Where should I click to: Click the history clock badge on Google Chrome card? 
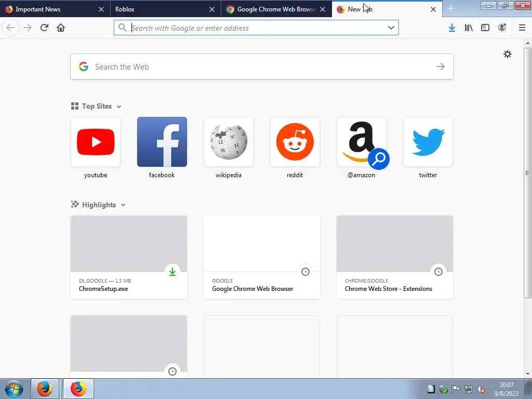point(305,271)
